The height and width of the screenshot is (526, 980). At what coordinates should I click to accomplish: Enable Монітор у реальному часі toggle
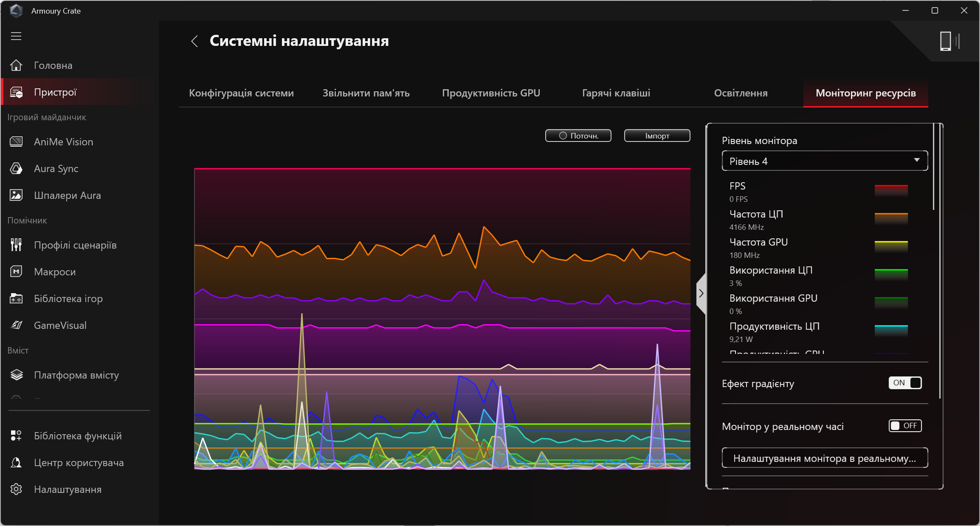click(905, 426)
